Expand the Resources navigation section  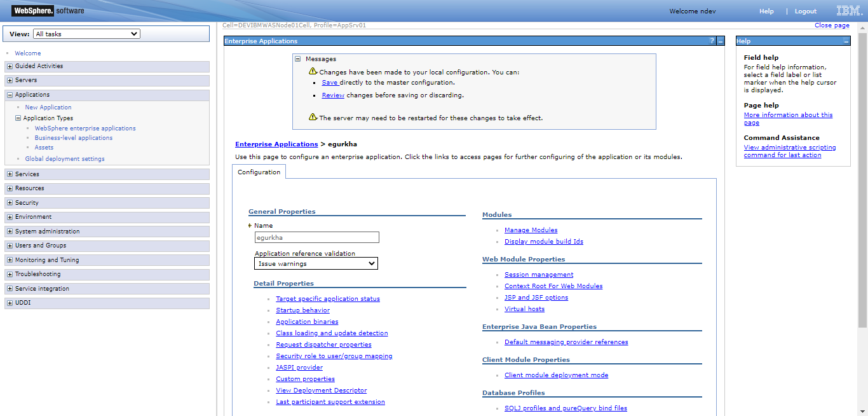pos(10,188)
